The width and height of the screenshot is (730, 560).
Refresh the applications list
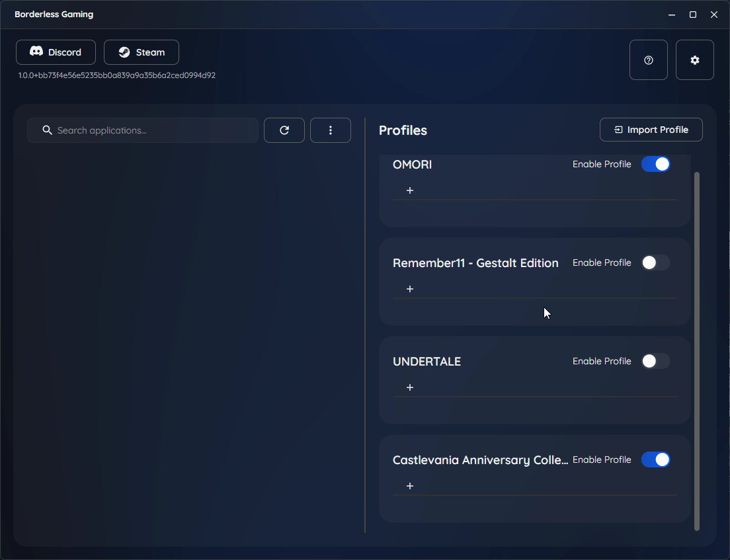(x=284, y=130)
